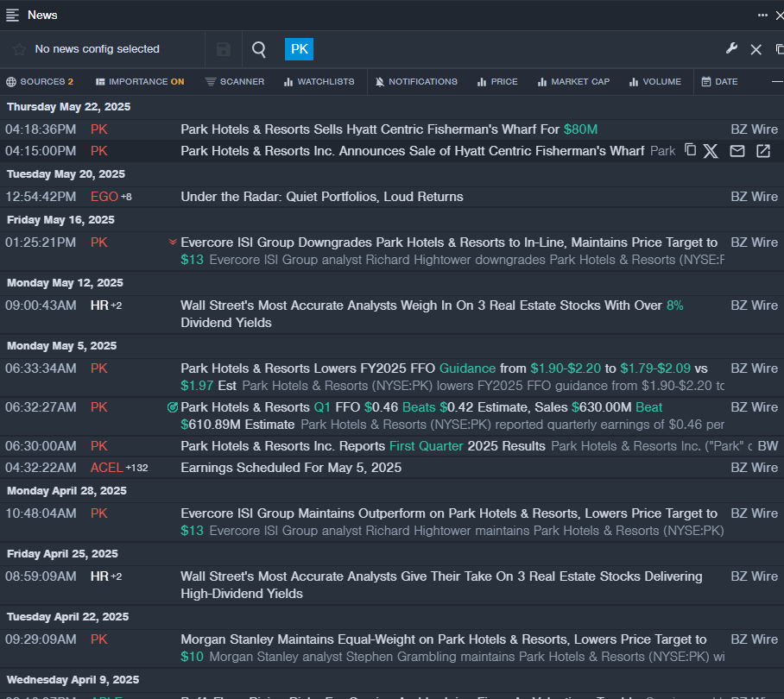Open headline on 3 stocks with 8% yields
The height and width of the screenshot is (699, 784).
click(x=432, y=314)
